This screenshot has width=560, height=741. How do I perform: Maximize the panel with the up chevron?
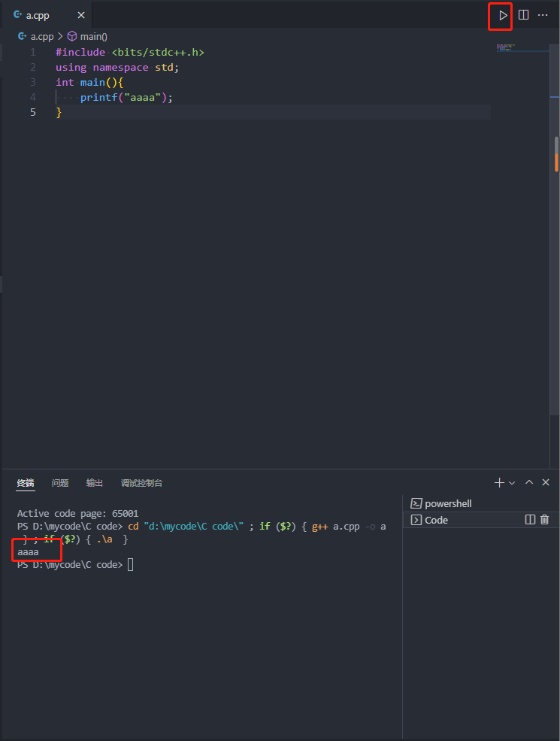[x=529, y=482]
